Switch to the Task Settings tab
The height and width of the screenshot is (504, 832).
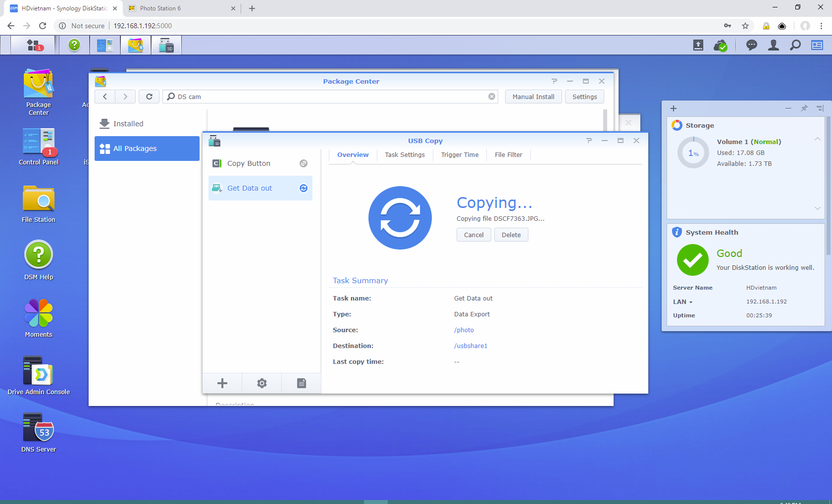[x=405, y=155]
